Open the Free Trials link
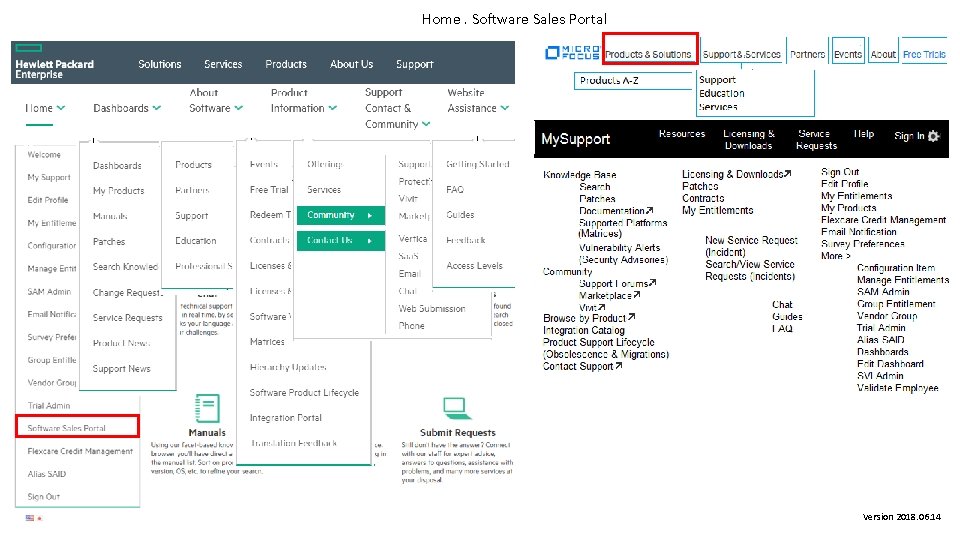The image size is (960, 540). click(x=924, y=54)
